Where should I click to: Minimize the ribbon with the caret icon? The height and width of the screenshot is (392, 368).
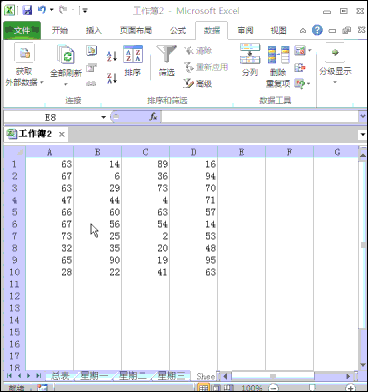(303, 31)
